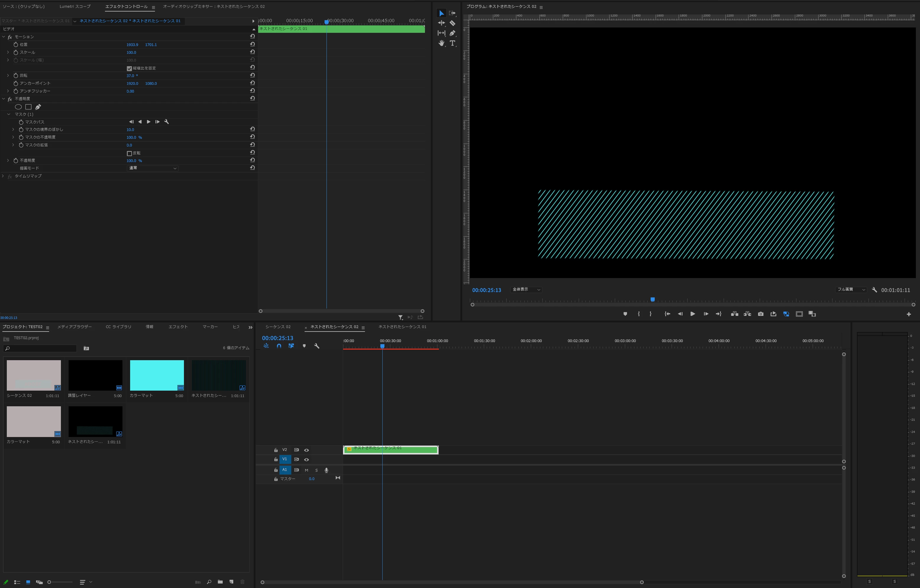The image size is (920, 588).
Task: Open the シーケンス 02 timeline tab
Action: [x=278, y=327]
